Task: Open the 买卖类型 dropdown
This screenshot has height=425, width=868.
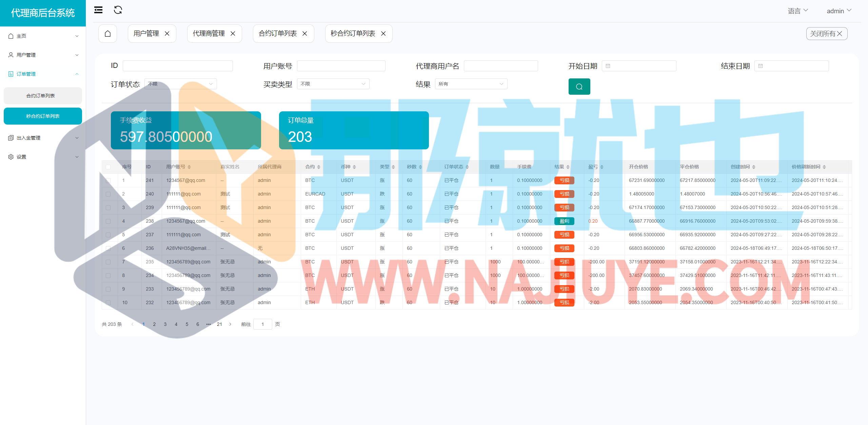Action: pyautogui.click(x=333, y=84)
